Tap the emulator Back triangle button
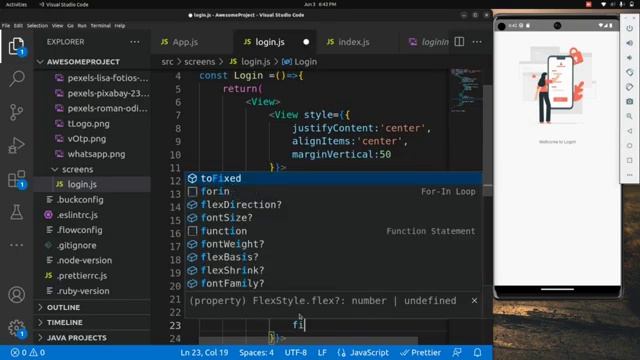Image resolution: width=640 pixels, height=360 pixels. click(629, 131)
